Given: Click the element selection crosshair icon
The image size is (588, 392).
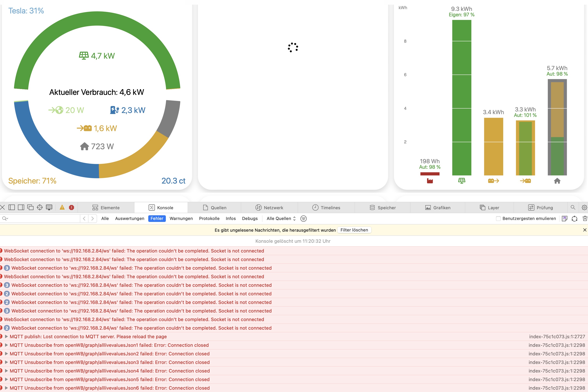Looking at the screenshot, I should [x=40, y=207].
